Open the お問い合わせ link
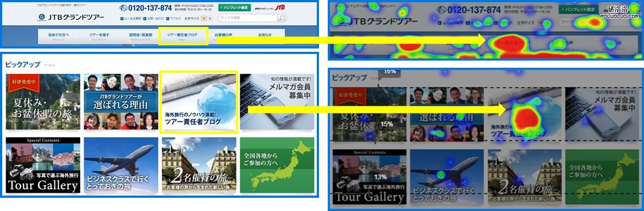This screenshot has width=644, height=211. click(154, 19)
